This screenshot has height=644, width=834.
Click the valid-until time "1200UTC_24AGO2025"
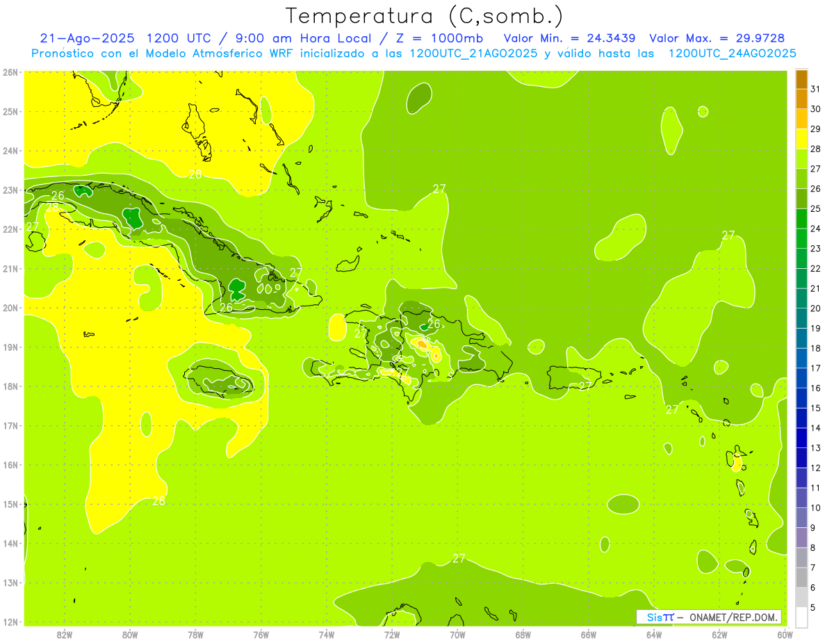tap(732, 53)
